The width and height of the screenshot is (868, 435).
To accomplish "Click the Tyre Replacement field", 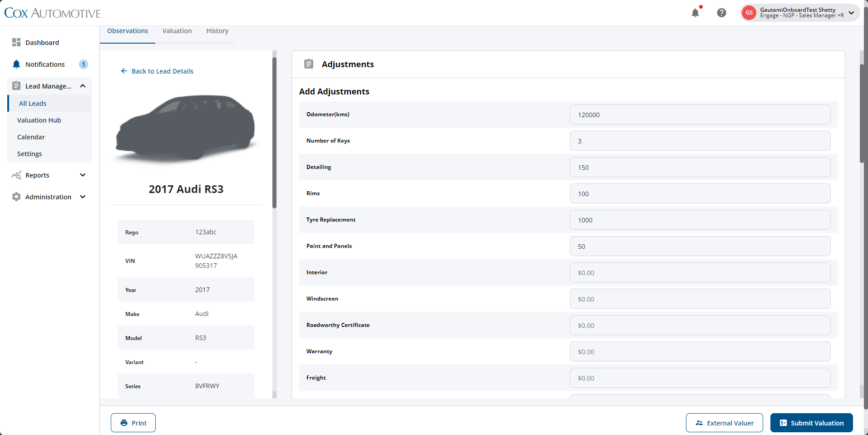I will coord(700,220).
